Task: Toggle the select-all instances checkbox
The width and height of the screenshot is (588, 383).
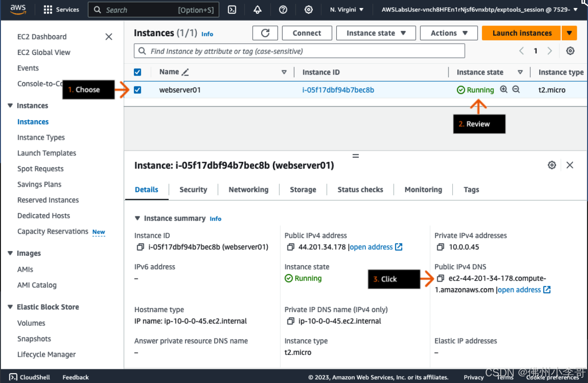Action: pyautogui.click(x=138, y=72)
